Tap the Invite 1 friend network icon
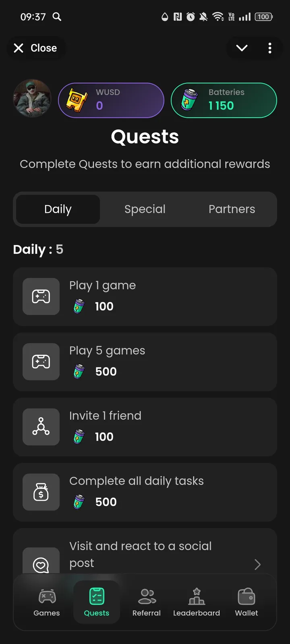 41,427
